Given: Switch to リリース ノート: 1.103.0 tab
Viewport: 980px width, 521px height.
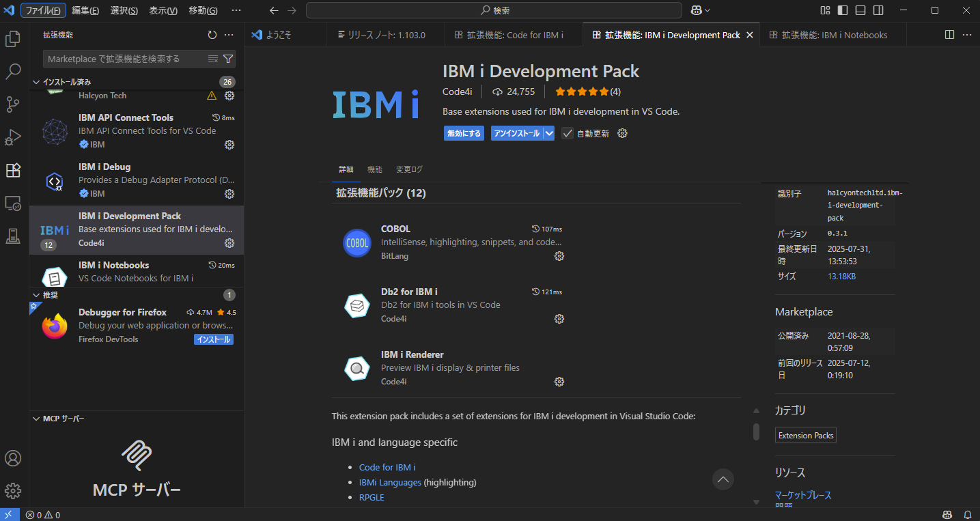Looking at the screenshot, I should pos(385,35).
